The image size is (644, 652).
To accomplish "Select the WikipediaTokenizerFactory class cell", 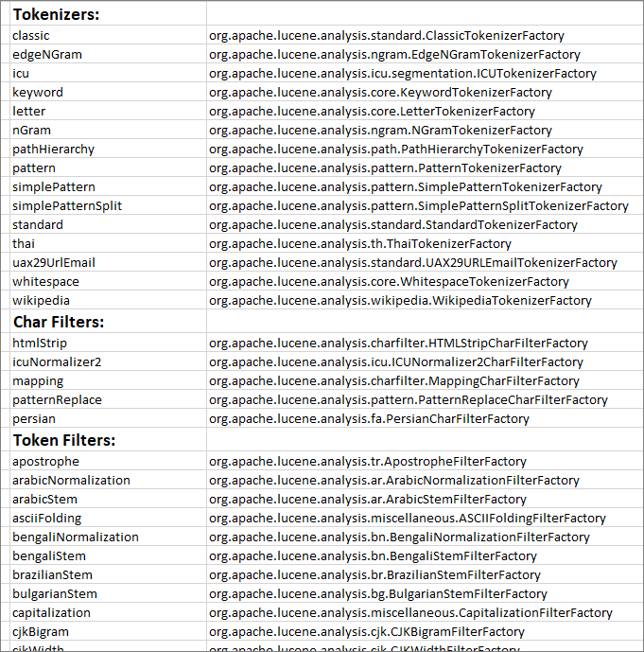I will tap(400, 301).
